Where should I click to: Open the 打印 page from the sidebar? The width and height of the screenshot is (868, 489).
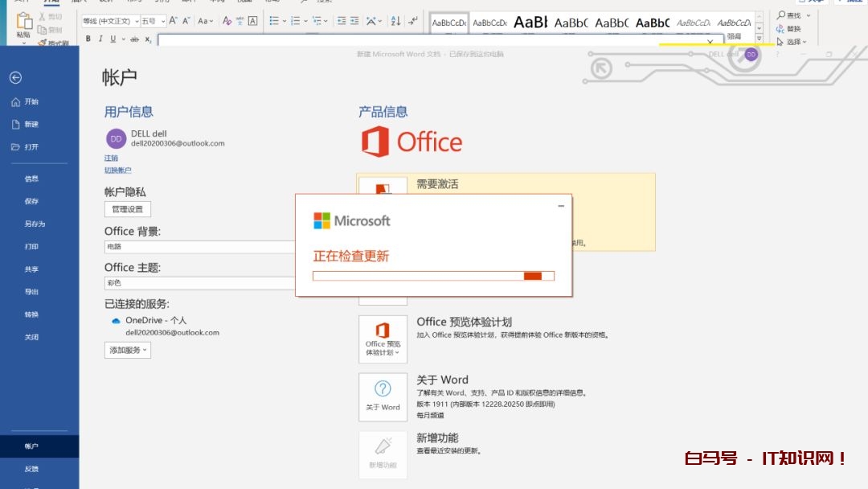pyautogui.click(x=31, y=247)
